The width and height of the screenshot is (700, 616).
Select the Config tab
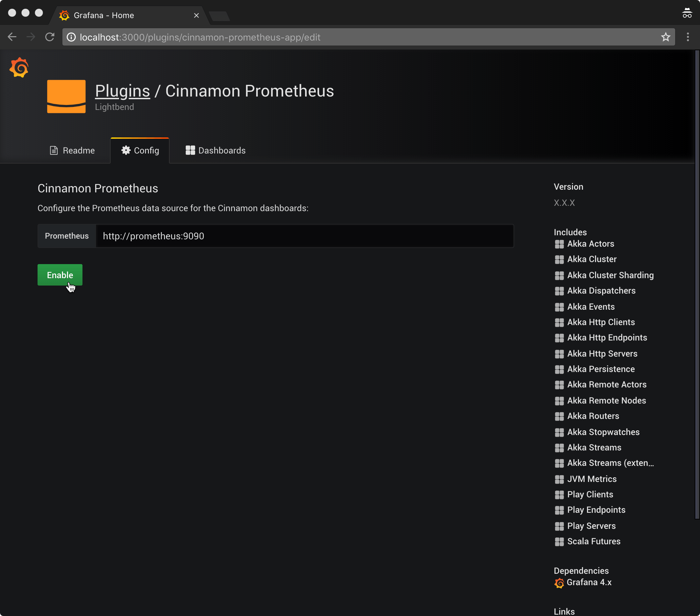click(140, 150)
